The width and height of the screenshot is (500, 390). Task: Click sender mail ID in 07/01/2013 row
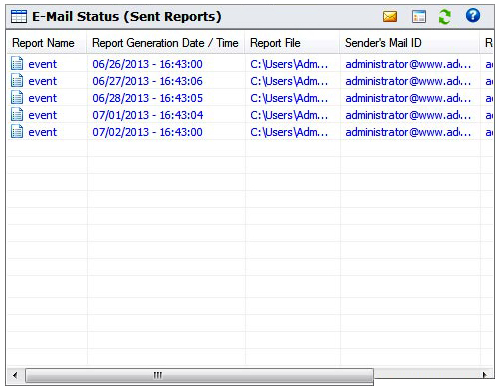click(408, 115)
